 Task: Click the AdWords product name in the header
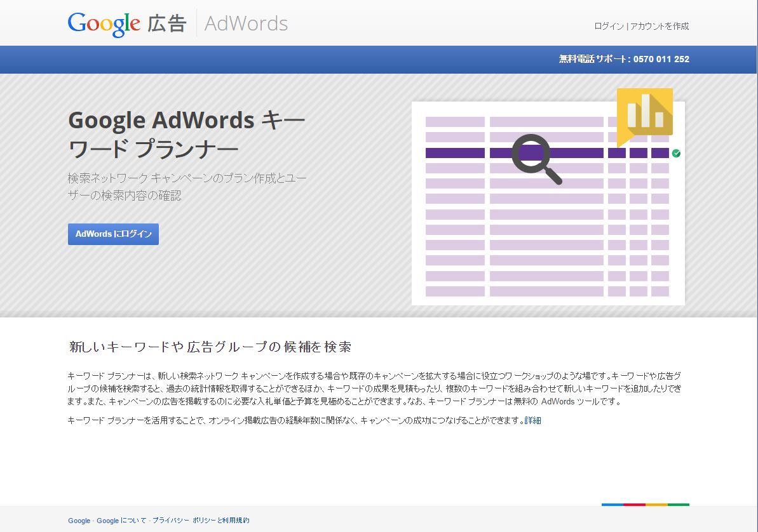pyautogui.click(x=246, y=23)
